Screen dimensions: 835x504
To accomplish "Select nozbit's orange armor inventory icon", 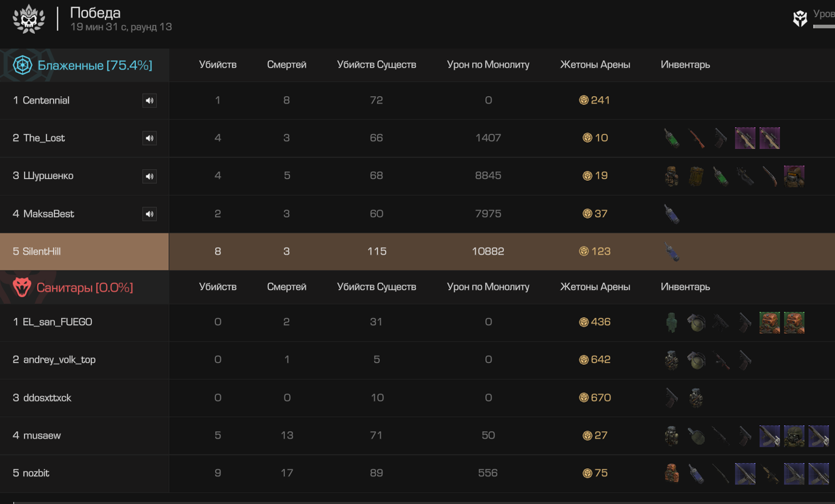I will [x=672, y=473].
